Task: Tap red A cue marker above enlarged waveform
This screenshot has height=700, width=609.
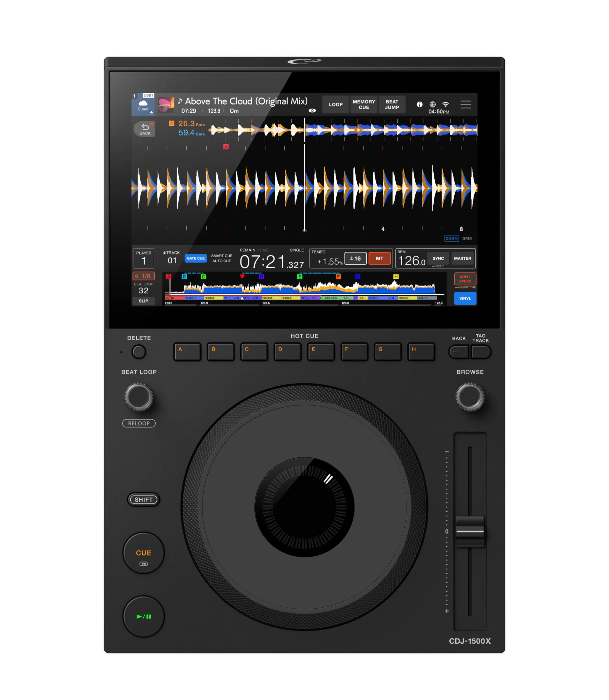Action: (226, 147)
